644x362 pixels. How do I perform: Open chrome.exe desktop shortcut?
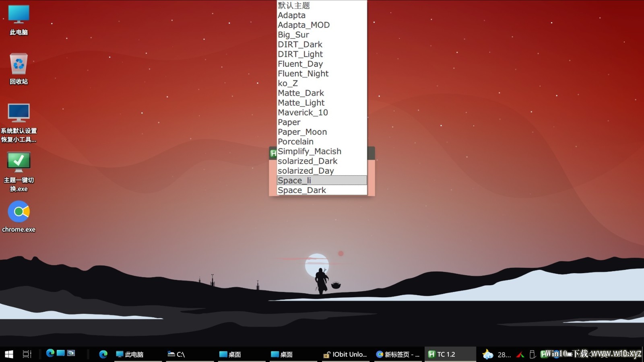(x=19, y=217)
